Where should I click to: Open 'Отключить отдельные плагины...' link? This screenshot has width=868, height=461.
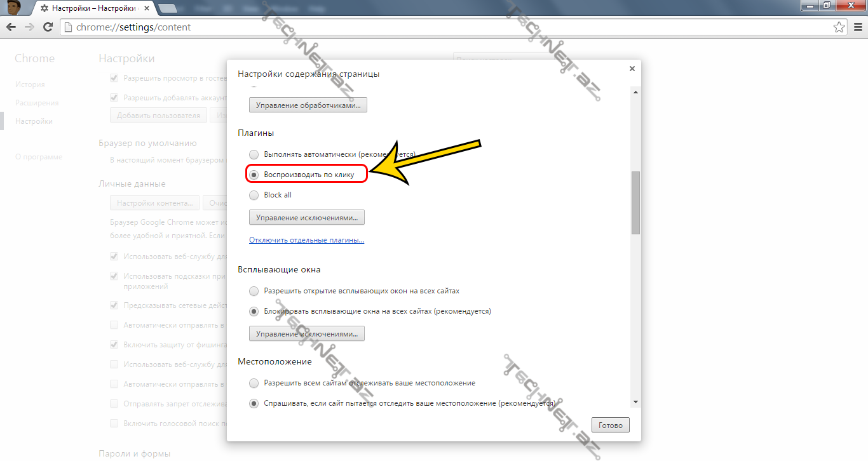[x=306, y=240]
